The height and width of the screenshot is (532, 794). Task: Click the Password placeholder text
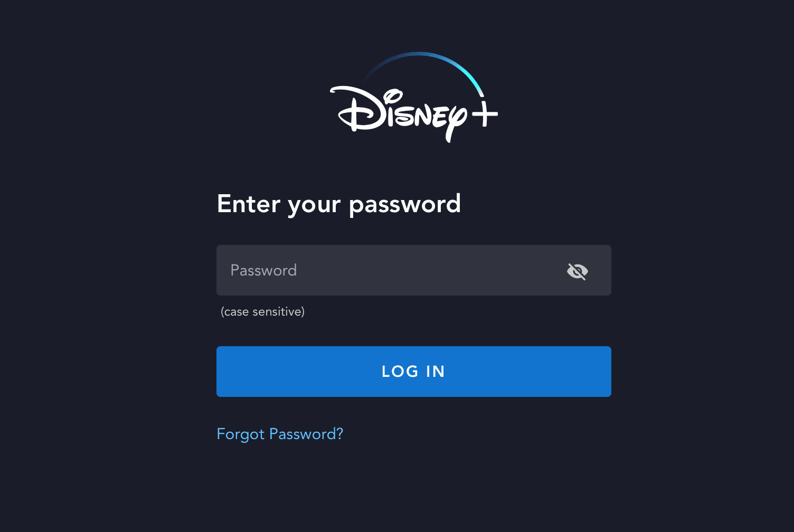pyautogui.click(x=263, y=270)
